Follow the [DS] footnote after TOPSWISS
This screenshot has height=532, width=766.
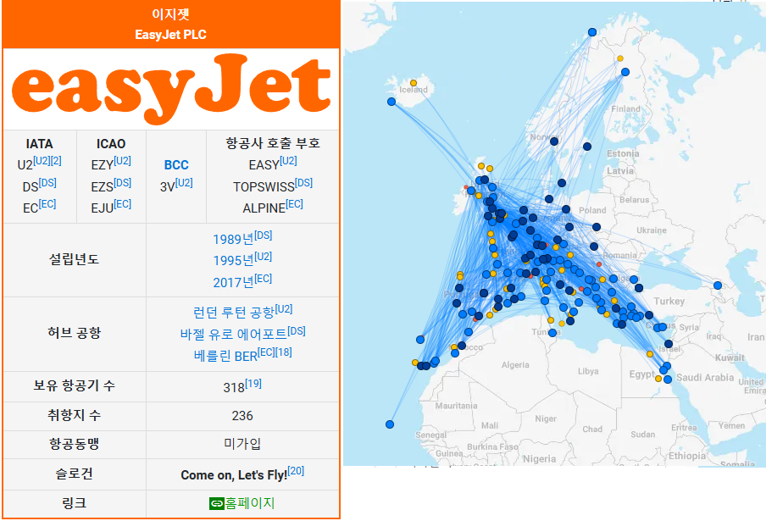(x=303, y=183)
